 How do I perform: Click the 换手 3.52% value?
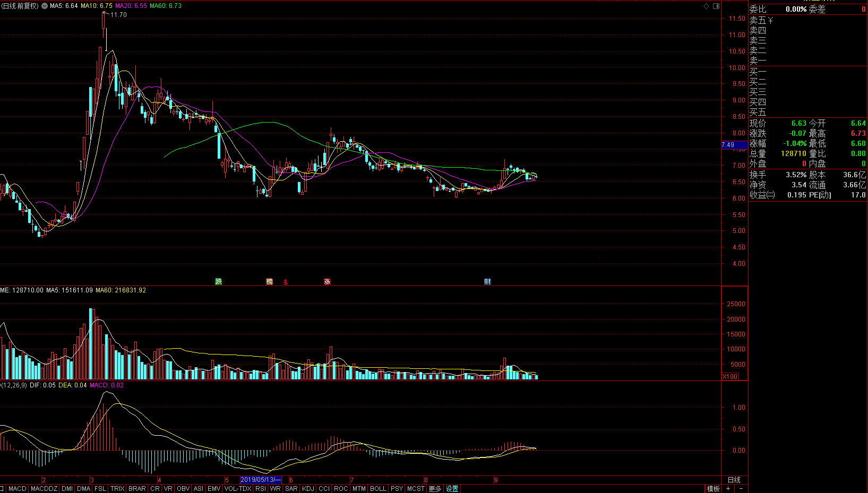(x=796, y=175)
